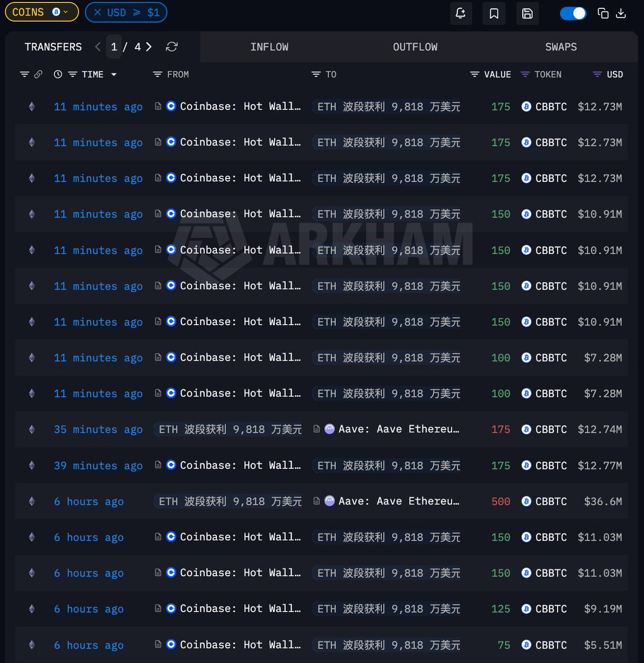Toggle the blue switch in top bar
Screen dimensions: 644x663
(x=573, y=13)
